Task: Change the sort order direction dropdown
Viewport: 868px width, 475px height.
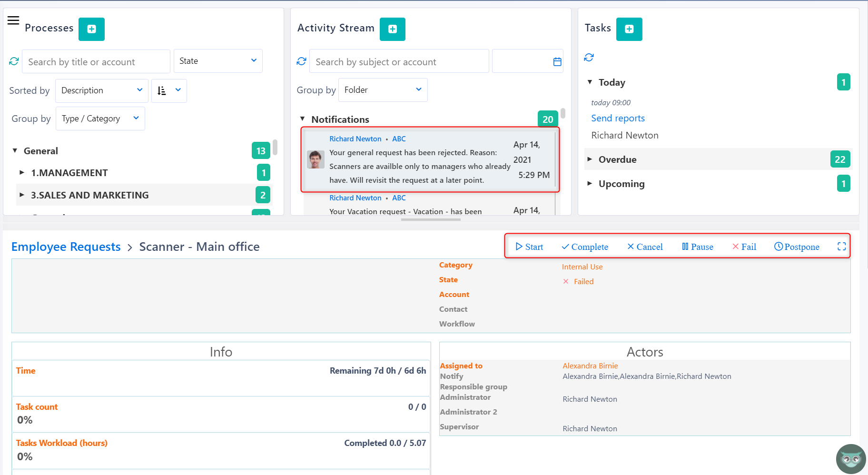Action: tap(169, 90)
